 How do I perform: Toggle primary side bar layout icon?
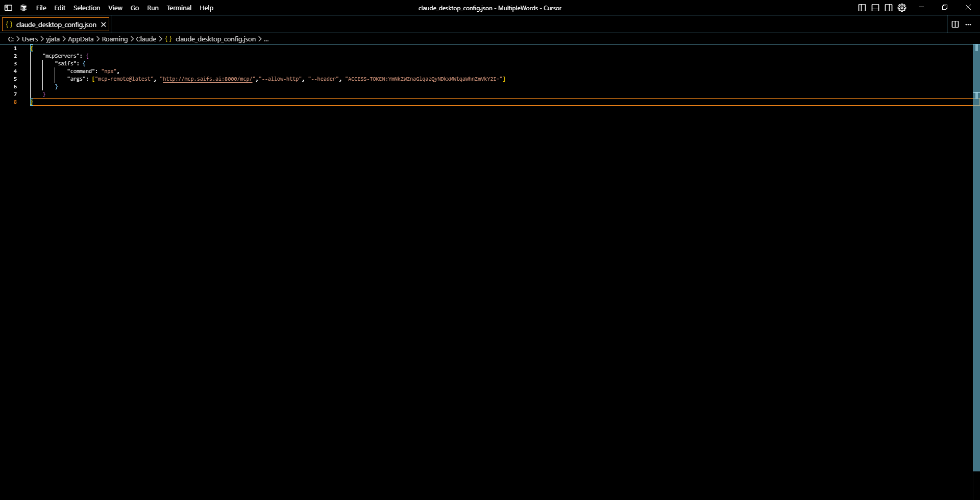[x=862, y=8]
